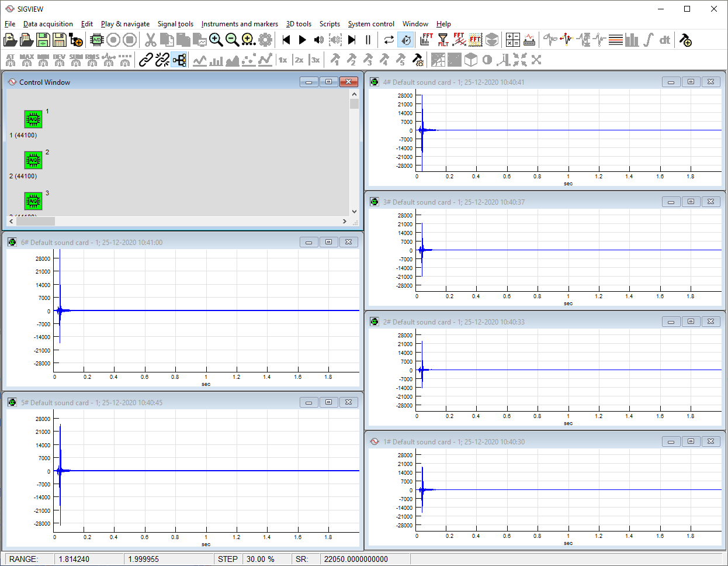The image size is (728, 566).
Task: Select signal node 1 (44100) in Control Window
Action: pyautogui.click(x=33, y=119)
